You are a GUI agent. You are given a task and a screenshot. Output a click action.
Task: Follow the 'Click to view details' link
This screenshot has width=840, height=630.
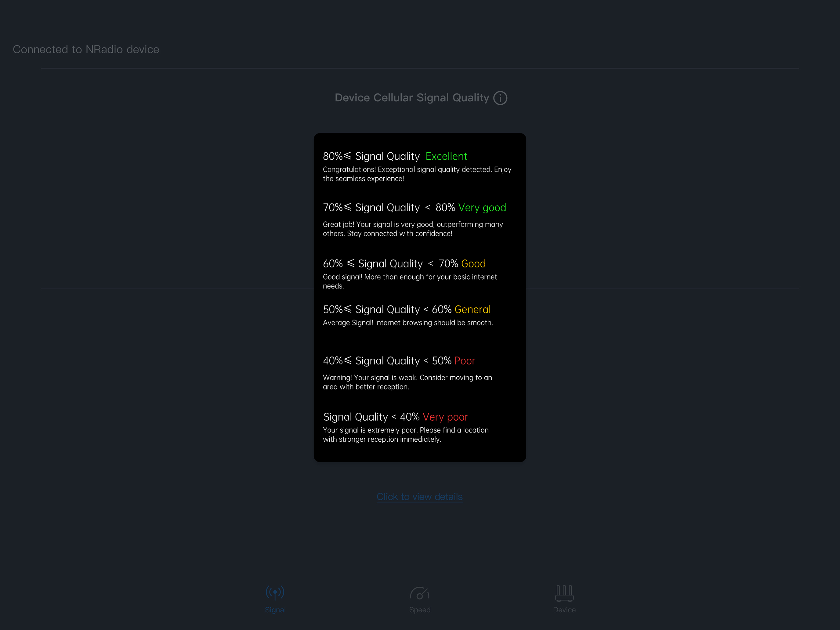(420, 497)
